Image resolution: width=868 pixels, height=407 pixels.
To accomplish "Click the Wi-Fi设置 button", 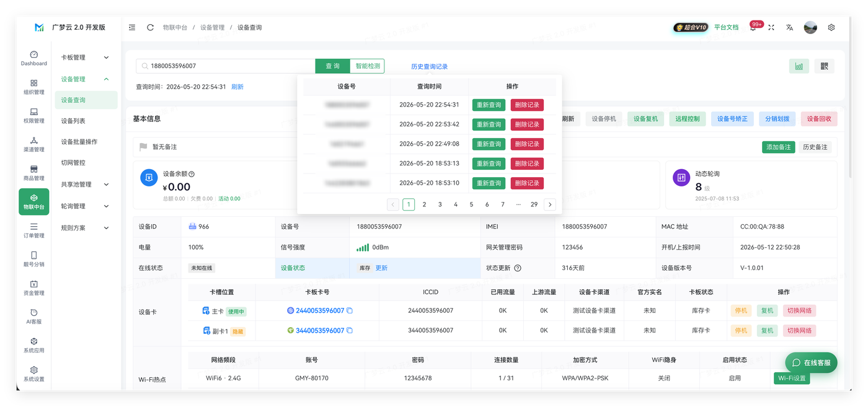I will click(792, 378).
